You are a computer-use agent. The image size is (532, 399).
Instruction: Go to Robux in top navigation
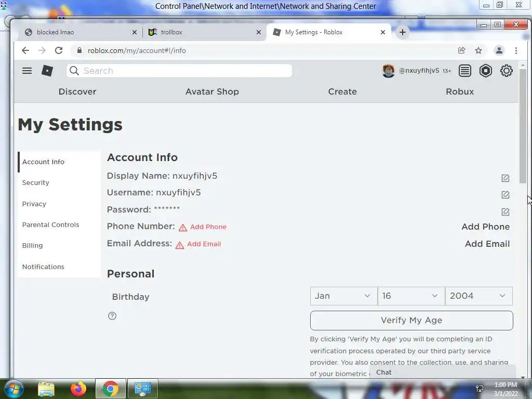click(460, 91)
